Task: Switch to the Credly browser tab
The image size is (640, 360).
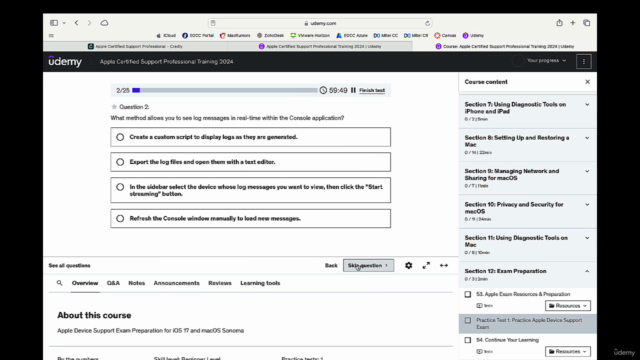Action: 135,47
